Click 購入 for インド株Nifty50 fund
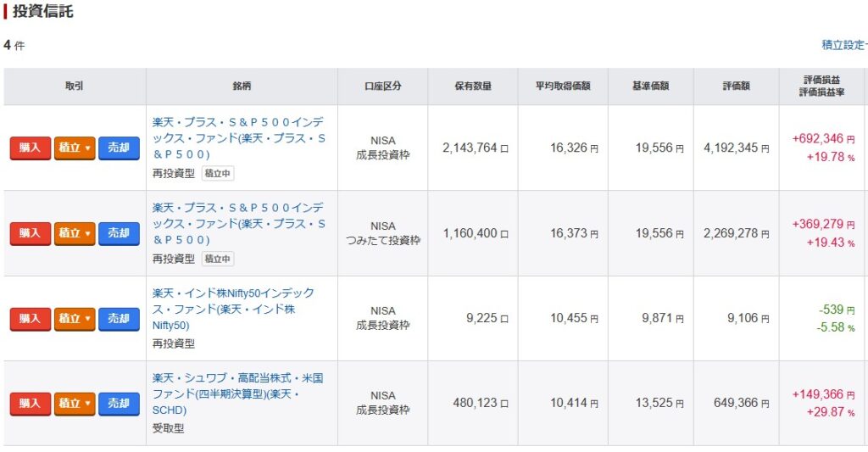This screenshot has width=868, height=452. [x=31, y=319]
